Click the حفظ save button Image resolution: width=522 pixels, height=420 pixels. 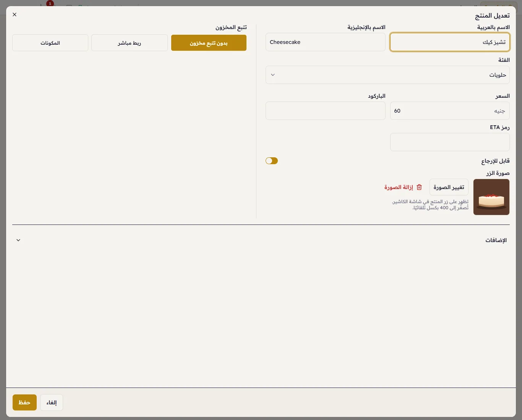[24, 402]
